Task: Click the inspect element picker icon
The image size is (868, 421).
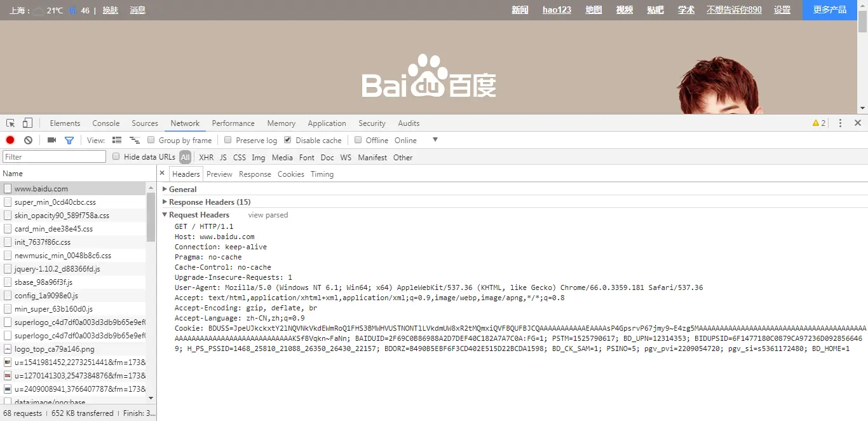Action: 11,123
